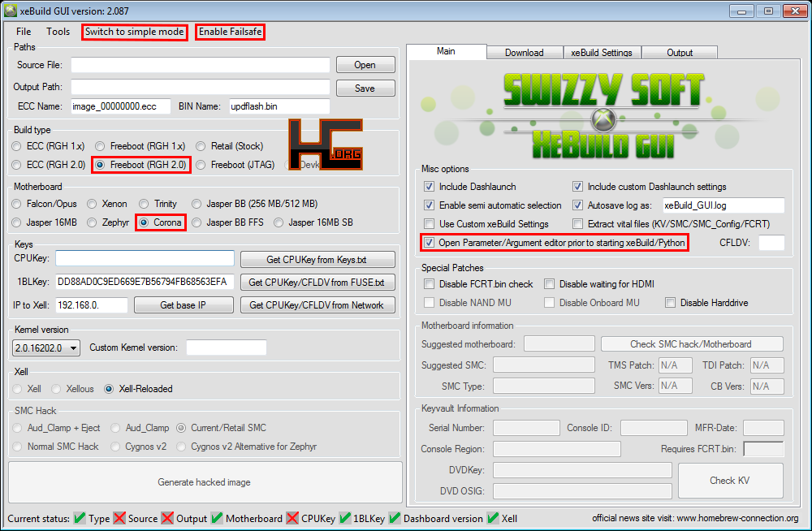Enable Use Custom xeBuild Settings
The width and height of the screenshot is (812, 531).
point(429,224)
